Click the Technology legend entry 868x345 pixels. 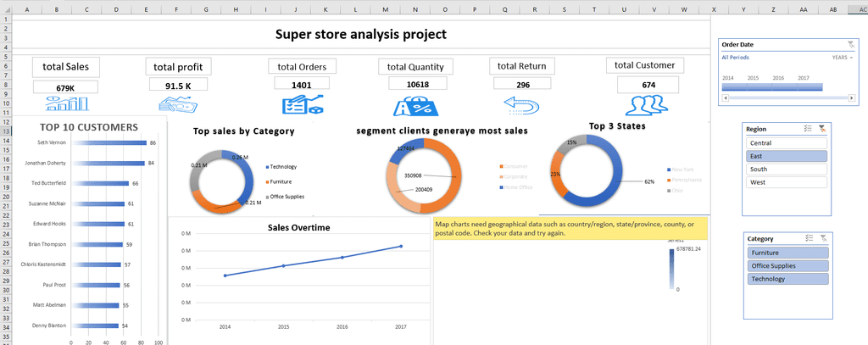[281, 167]
